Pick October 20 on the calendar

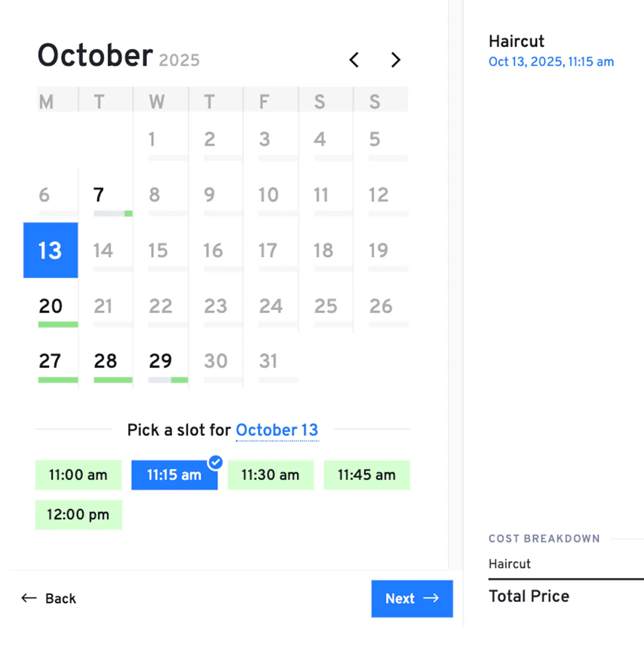pos(51,306)
